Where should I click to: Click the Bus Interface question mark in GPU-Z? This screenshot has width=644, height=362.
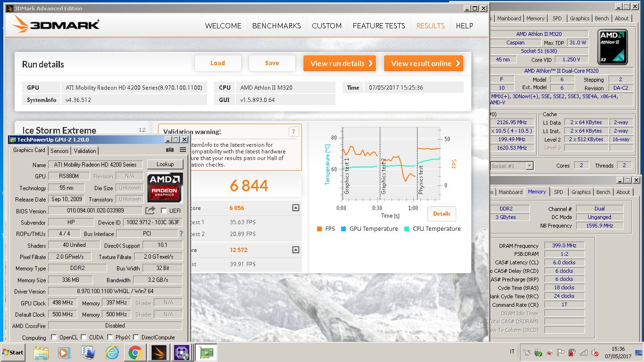click(x=181, y=234)
